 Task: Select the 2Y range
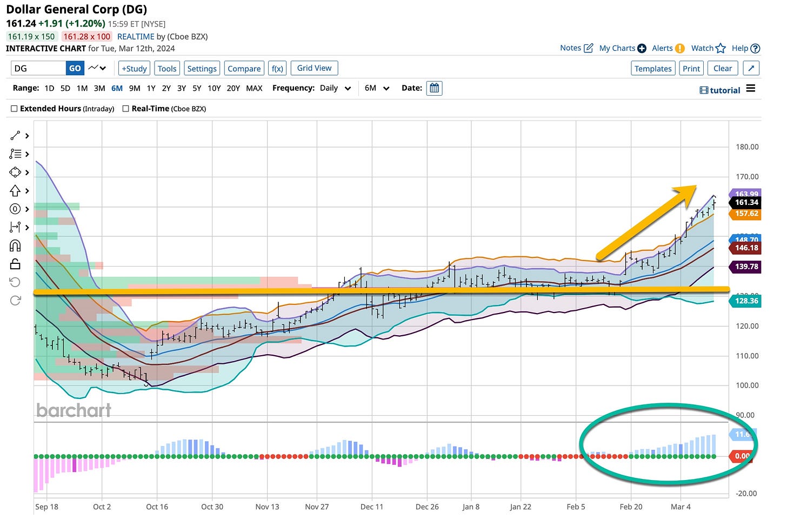(166, 88)
